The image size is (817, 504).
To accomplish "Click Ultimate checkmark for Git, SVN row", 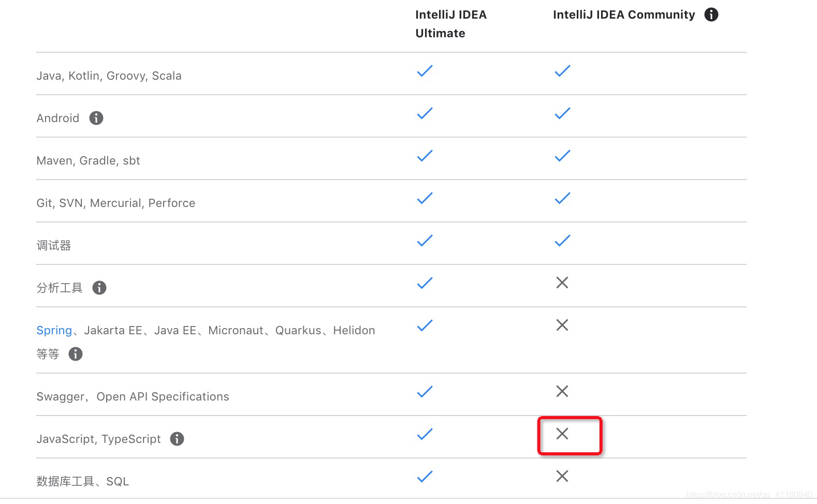I will click(x=425, y=198).
